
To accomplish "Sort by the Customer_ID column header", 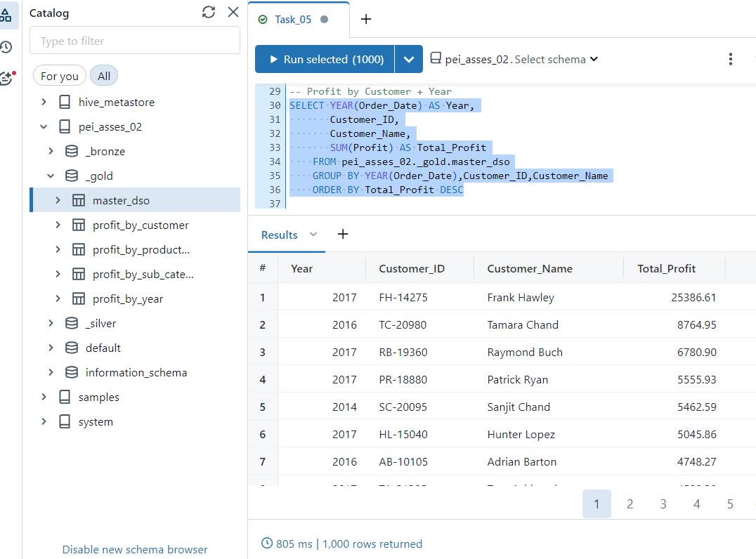I will pos(412,268).
